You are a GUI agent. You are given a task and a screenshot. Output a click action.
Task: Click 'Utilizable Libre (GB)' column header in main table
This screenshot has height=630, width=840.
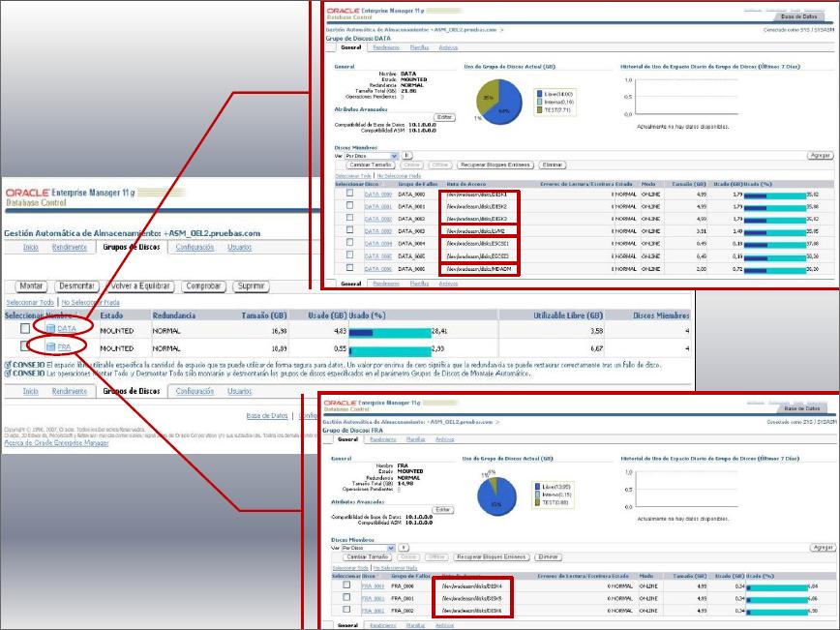pos(568,315)
